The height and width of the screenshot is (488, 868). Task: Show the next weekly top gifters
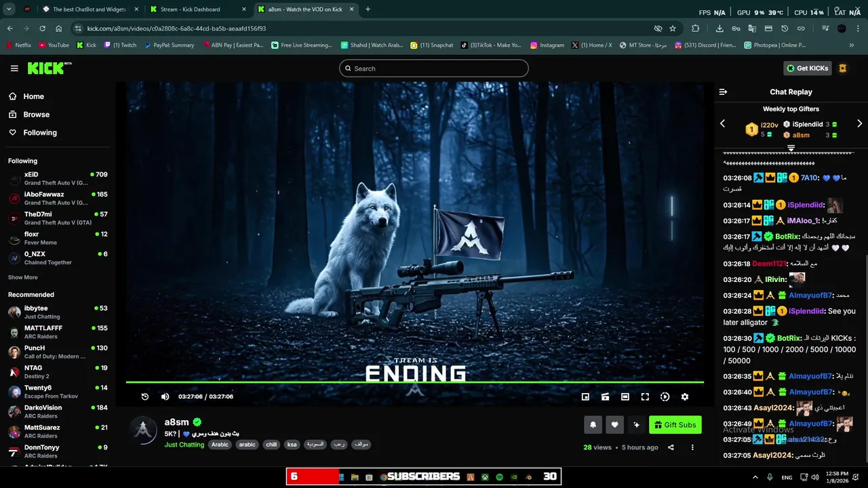[x=859, y=123]
